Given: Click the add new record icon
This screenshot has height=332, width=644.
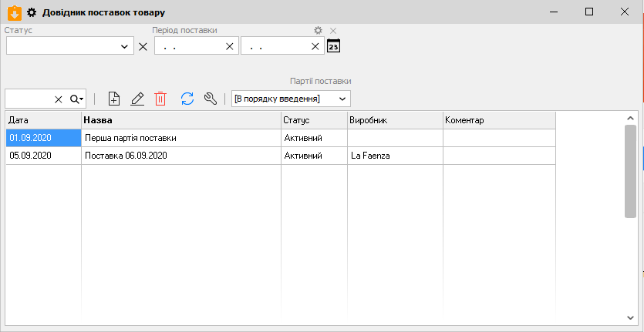Looking at the screenshot, I should (x=114, y=99).
